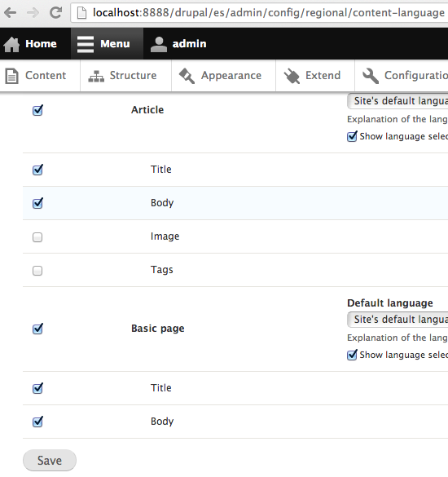Open Basic page's default language dropdown

[x=397, y=320]
